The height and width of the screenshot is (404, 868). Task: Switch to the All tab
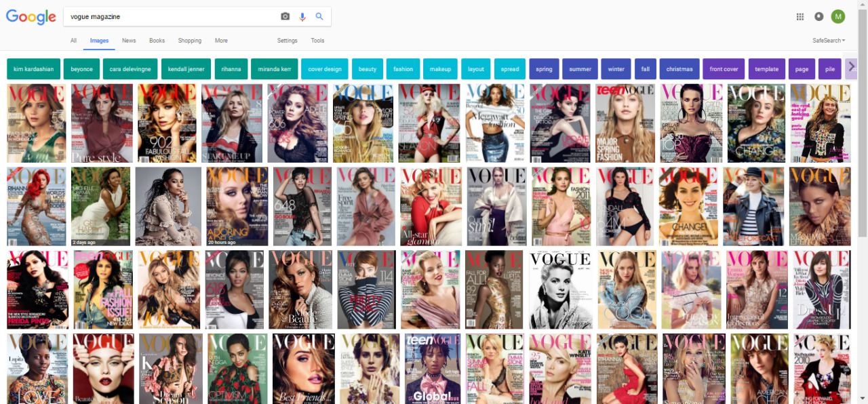point(73,41)
